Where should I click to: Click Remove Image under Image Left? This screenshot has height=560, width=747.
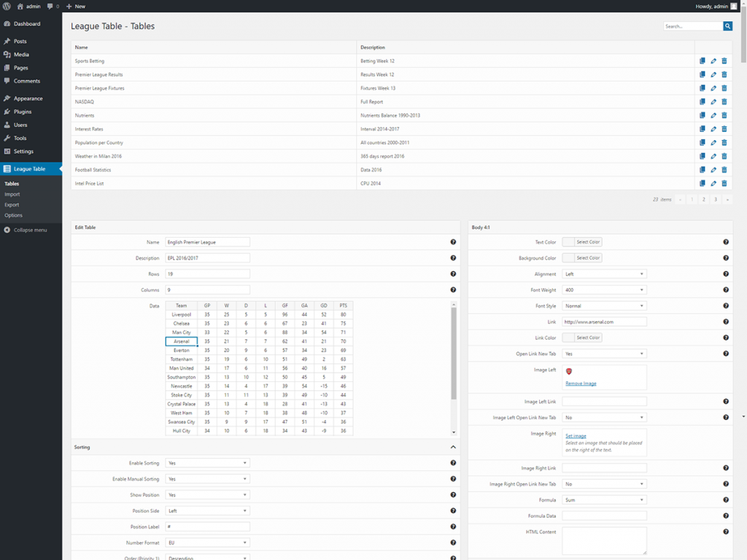click(x=581, y=381)
